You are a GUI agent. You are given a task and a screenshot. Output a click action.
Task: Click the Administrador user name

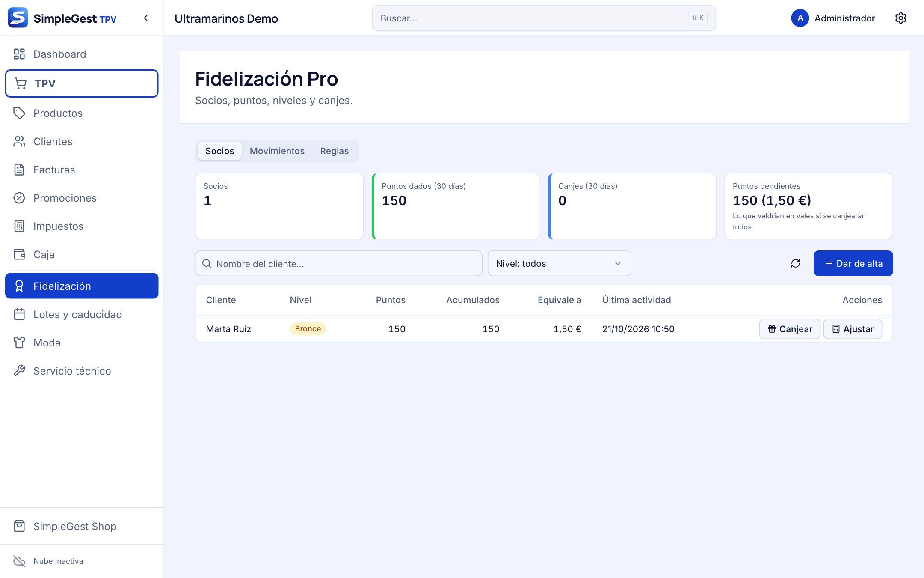(844, 18)
